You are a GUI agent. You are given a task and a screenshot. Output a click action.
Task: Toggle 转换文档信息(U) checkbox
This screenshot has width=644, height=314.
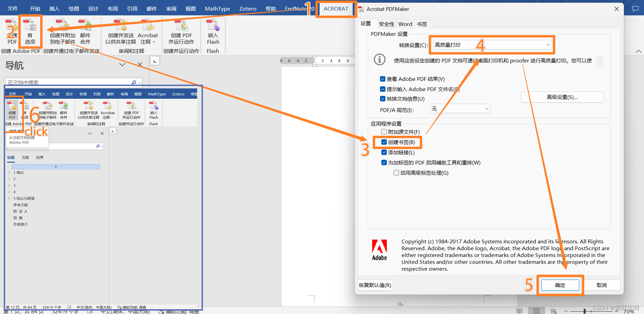[383, 99]
